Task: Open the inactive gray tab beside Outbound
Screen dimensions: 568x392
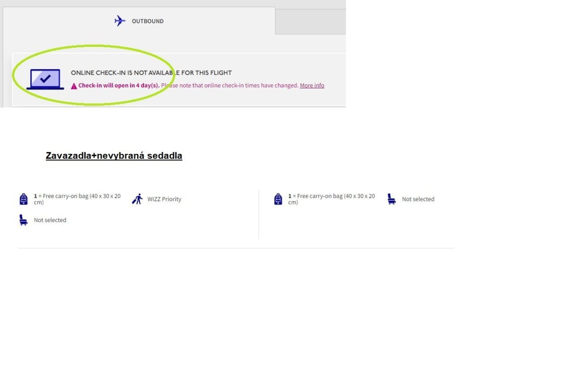Action: [311, 21]
